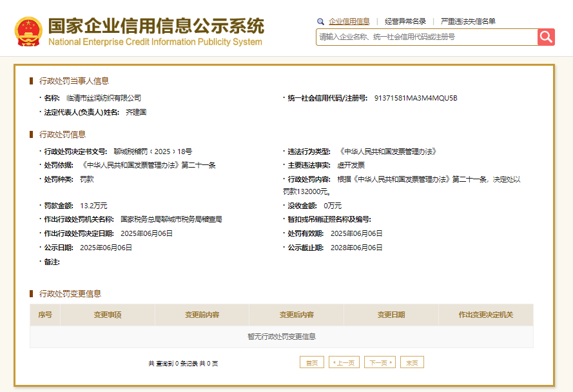Click the 变更日期 column header
Viewport: 573px width, 392px height.
pyautogui.click(x=391, y=315)
